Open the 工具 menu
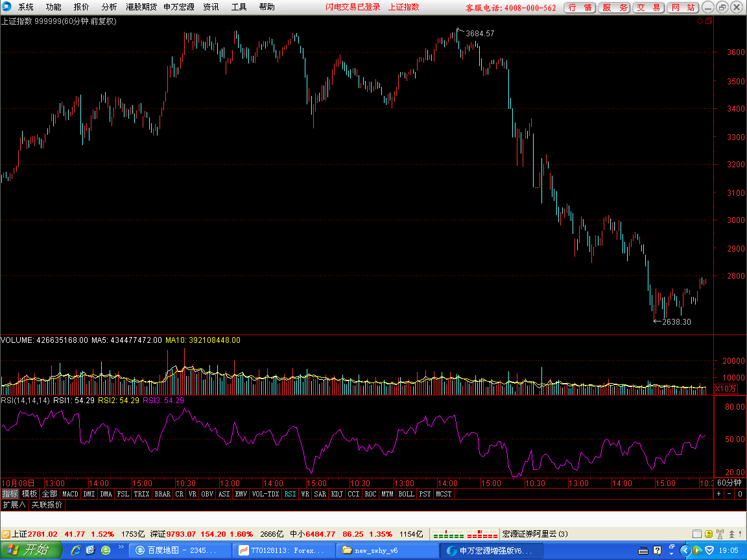The width and height of the screenshot is (747, 560). tap(239, 7)
